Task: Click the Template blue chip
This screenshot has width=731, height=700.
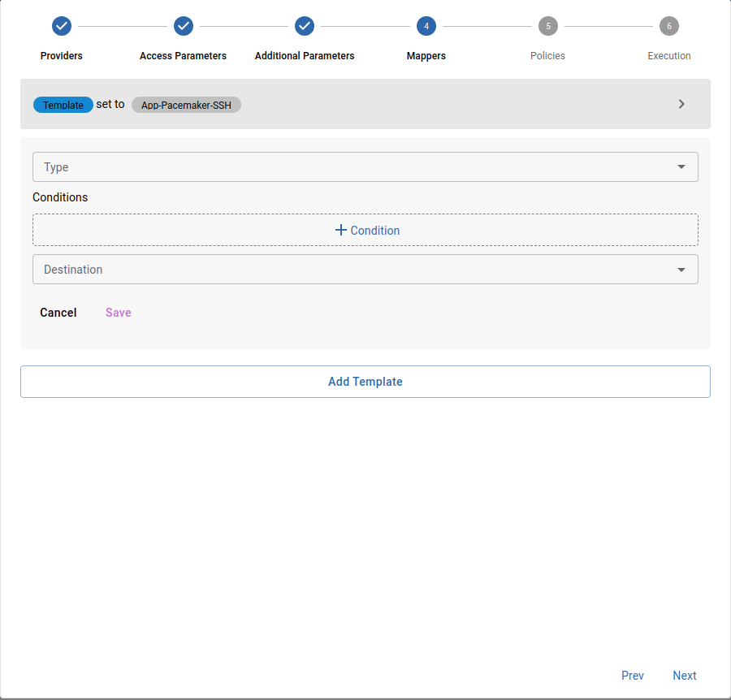Action: [x=63, y=105]
